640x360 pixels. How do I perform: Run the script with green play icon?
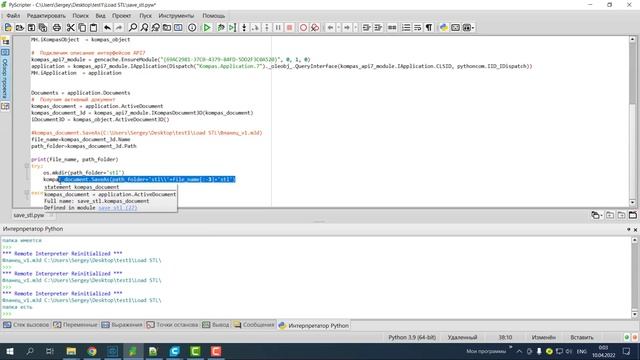point(207,27)
